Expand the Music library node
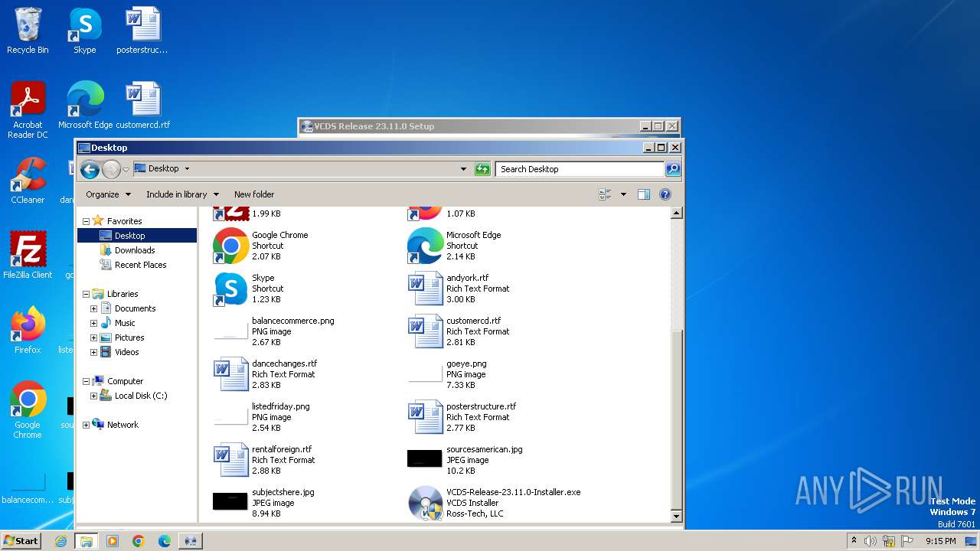 [x=94, y=323]
